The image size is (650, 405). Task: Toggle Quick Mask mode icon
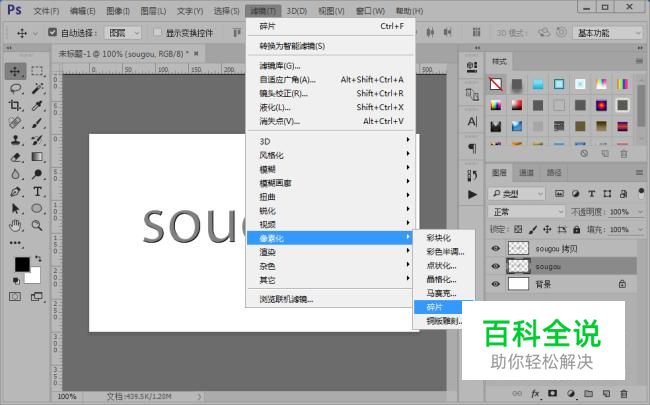click(15, 297)
